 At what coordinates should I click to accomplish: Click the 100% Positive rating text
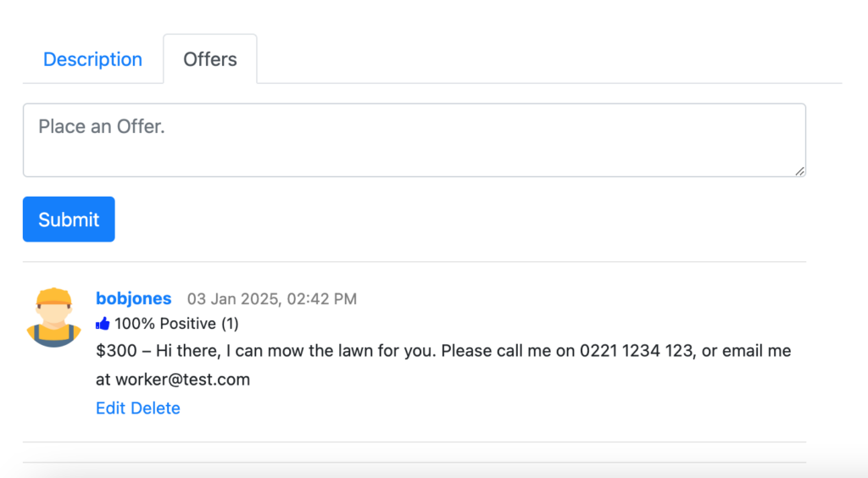(165, 324)
